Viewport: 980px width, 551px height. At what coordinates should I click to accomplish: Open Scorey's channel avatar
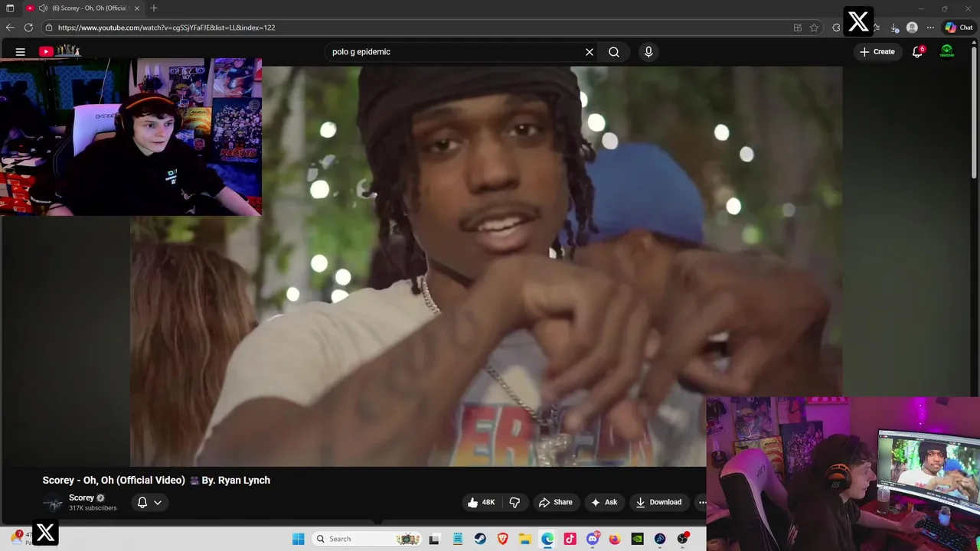click(x=53, y=503)
